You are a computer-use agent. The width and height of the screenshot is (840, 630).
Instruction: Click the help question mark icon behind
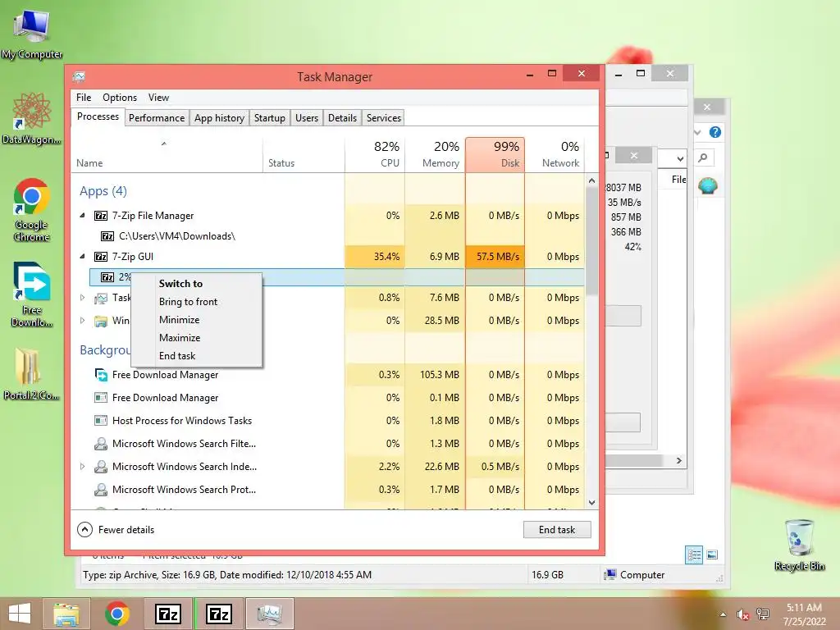tap(715, 132)
